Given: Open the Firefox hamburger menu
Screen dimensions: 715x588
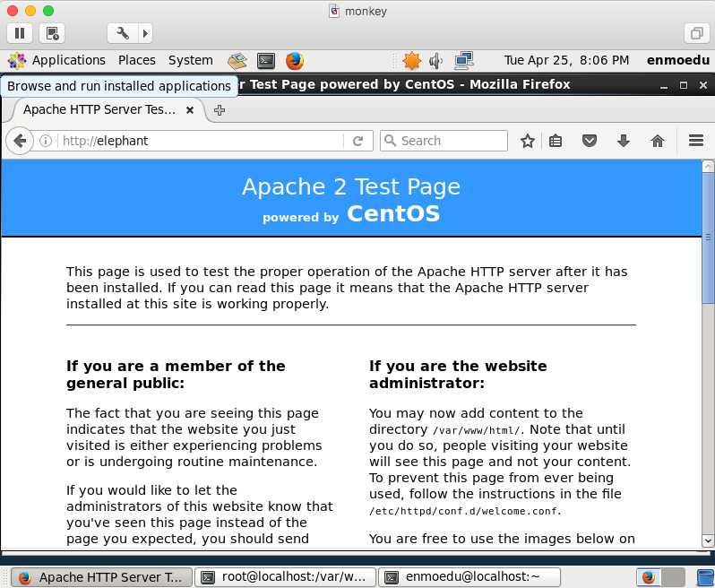Looking at the screenshot, I should [696, 141].
